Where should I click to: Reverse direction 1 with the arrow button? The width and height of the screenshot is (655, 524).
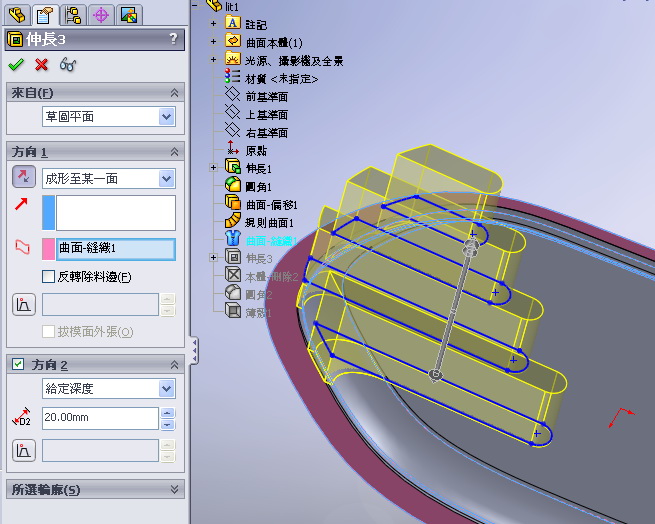24,176
